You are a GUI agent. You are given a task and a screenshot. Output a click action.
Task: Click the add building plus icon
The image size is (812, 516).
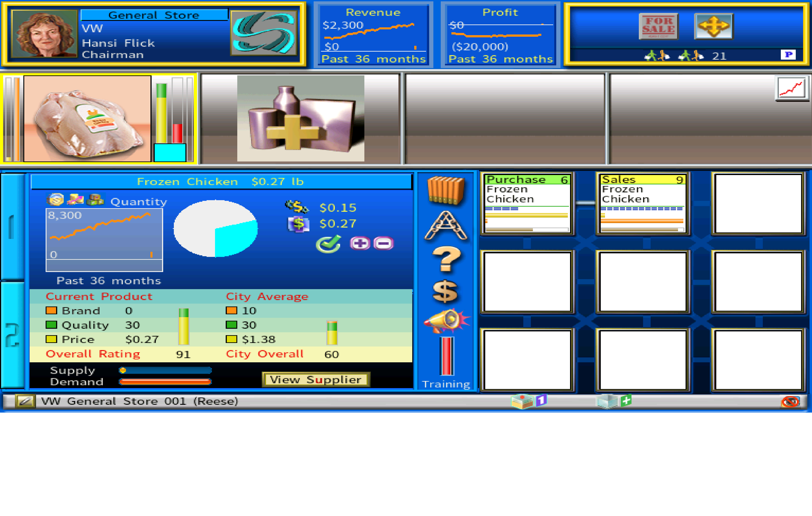point(614,401)
